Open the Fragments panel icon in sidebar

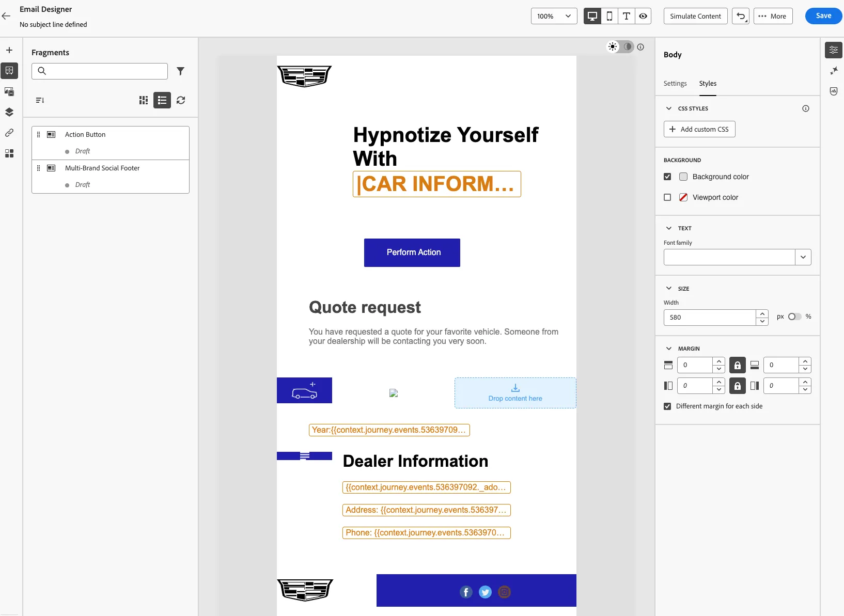click(x=9, y=71)
